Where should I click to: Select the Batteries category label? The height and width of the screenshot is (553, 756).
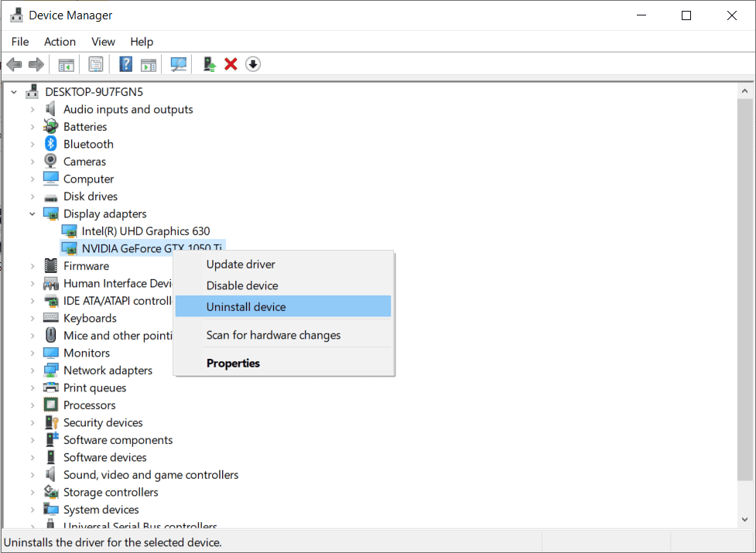[x=85, y=127]
